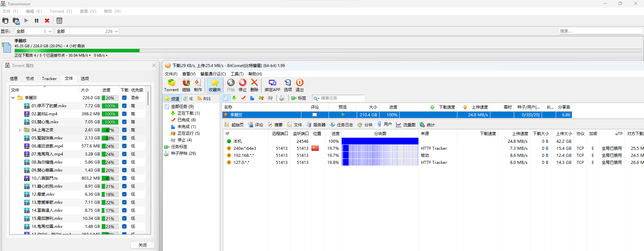This screenshot has width=644, height=251.
Task: Click the Transmission 搜索 search field
Action: coord(601,31)
